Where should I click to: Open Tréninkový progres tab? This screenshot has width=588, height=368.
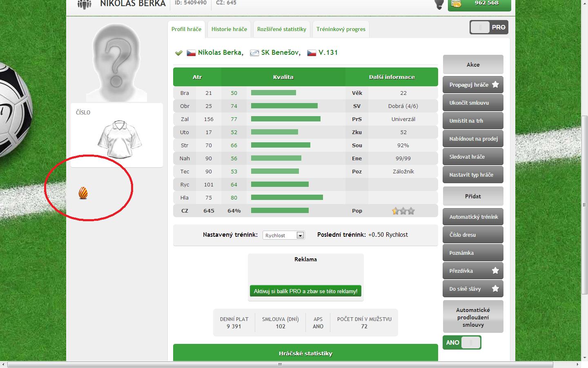coord(341,29)
